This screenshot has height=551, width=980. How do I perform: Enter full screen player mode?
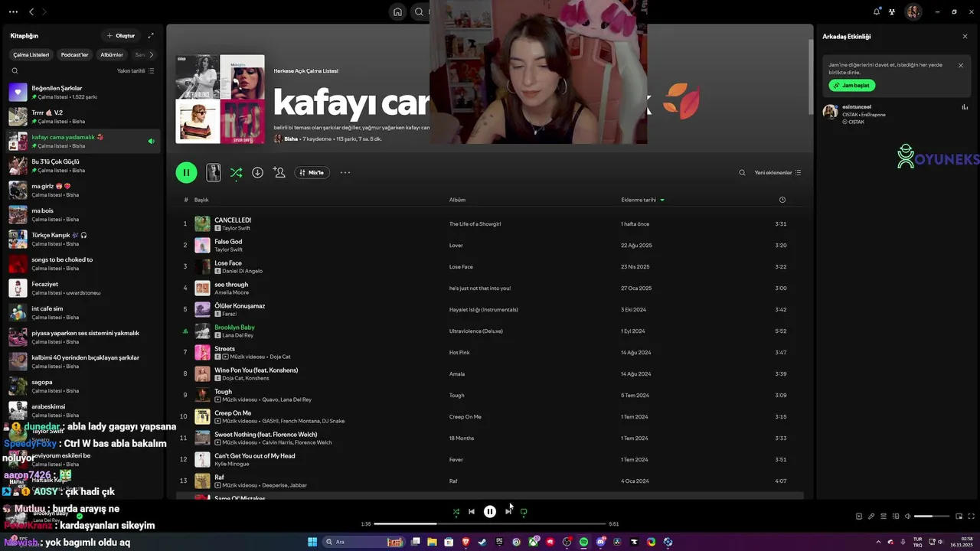click(x=972, y=517)
